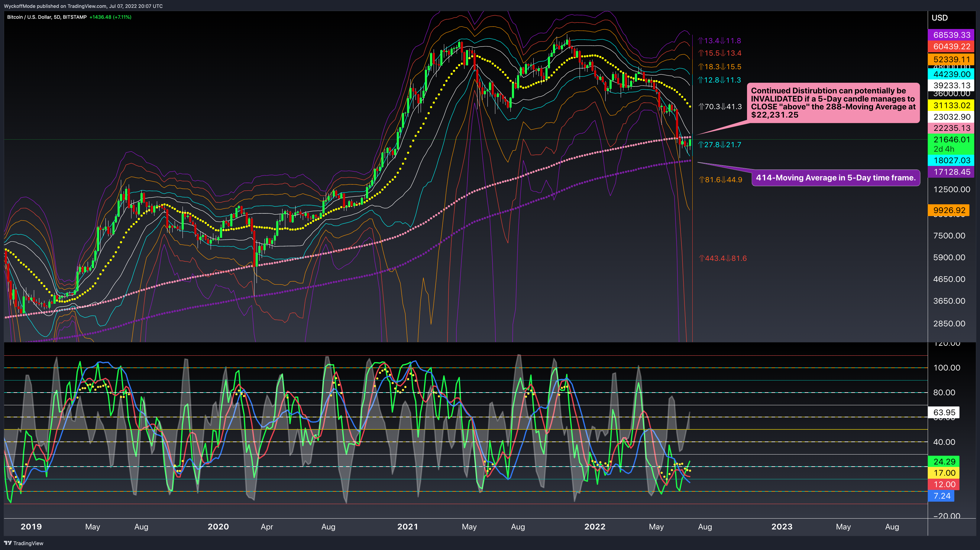Image resolution: width=980 pixels, height=550 pixels.
Task: Click the 17128.45 purple price label
Action: pos(951,172)
